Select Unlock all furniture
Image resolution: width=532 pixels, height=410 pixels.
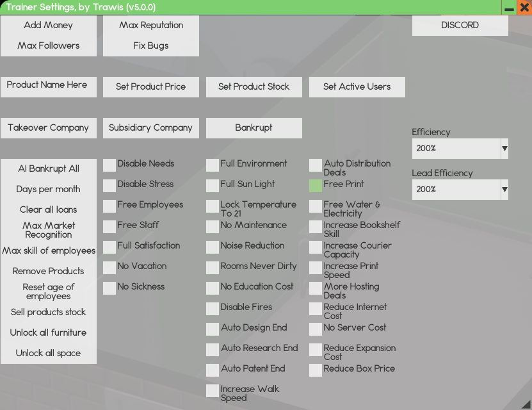point(49,332)
